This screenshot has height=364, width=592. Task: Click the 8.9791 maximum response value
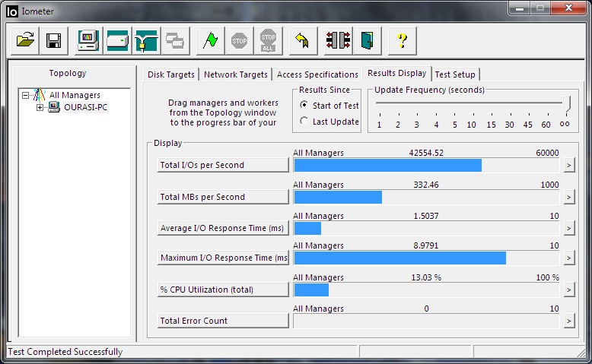pyautogui.click(x=426, y=245)
